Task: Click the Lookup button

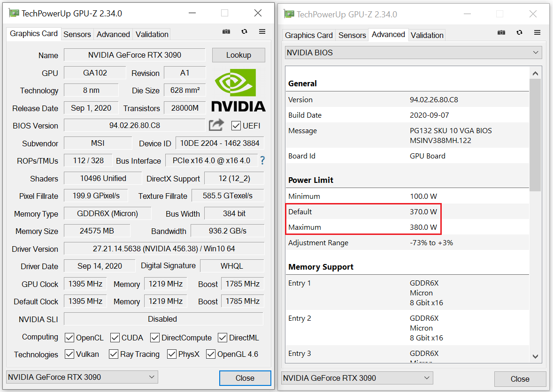Action: (x=238, y=55)
